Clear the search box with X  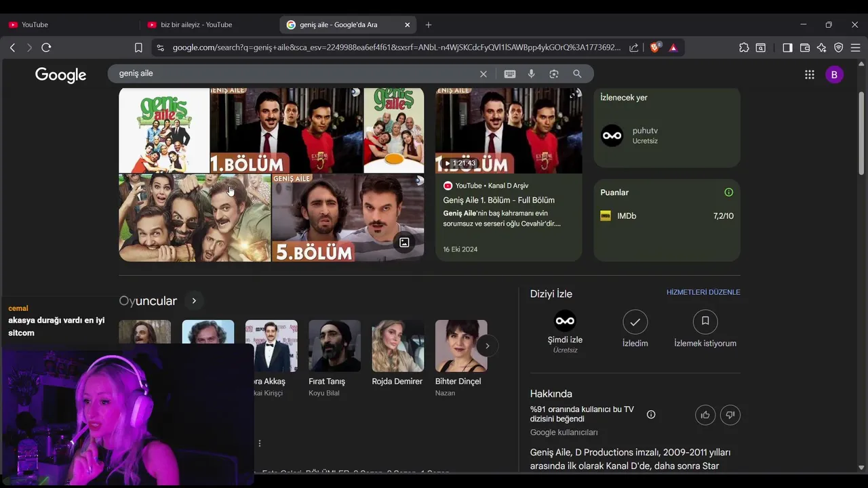[x=484, y=74]
